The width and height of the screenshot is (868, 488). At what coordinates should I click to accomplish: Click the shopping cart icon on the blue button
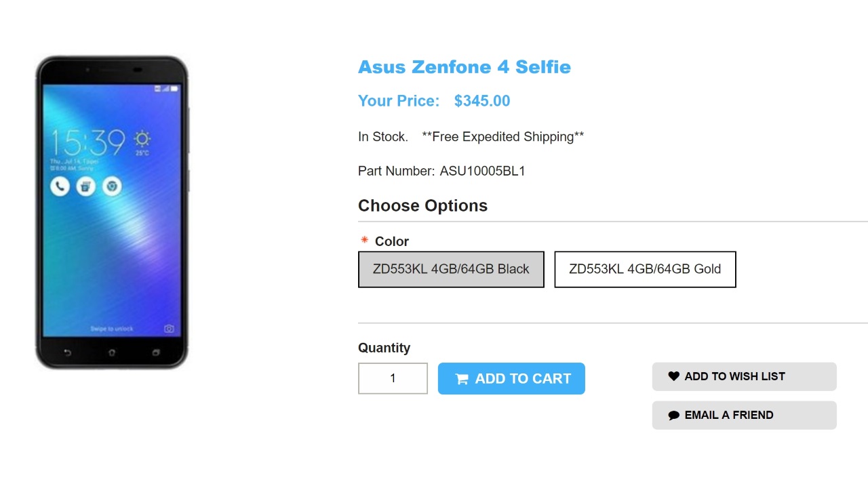coord(462,379)
